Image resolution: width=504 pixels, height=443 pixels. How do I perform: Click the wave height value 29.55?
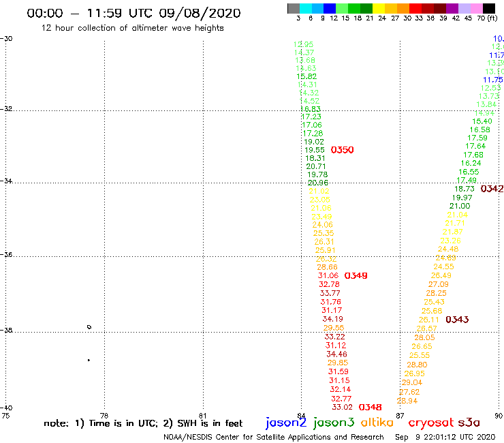click(x=334, y=328)
